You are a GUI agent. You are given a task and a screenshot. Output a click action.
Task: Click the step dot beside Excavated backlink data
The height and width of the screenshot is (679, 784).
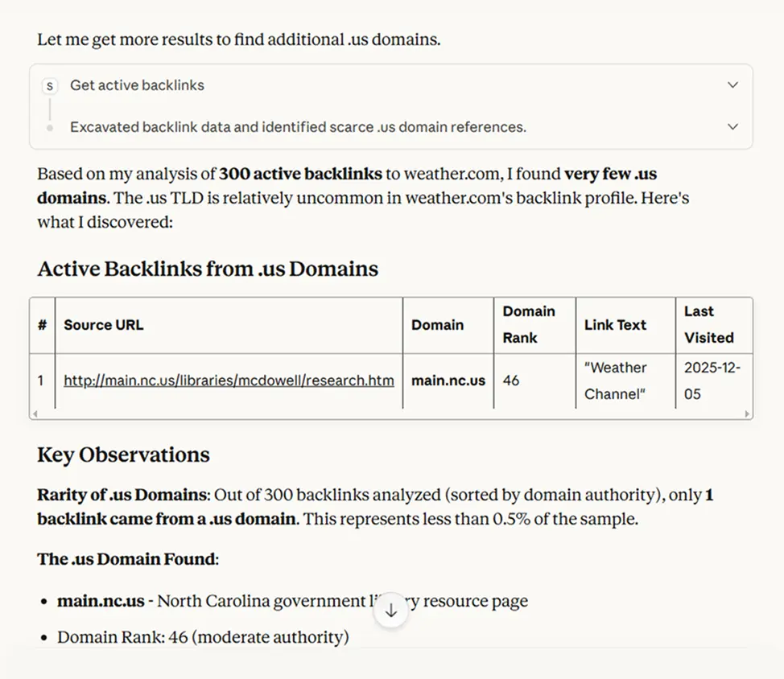[x=50, y=128]
